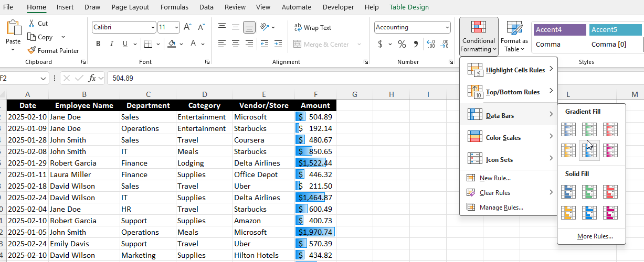Click More Rules... link
This screenshot has height=262, width=644.
pyautogui.click(x=595, y=236)
